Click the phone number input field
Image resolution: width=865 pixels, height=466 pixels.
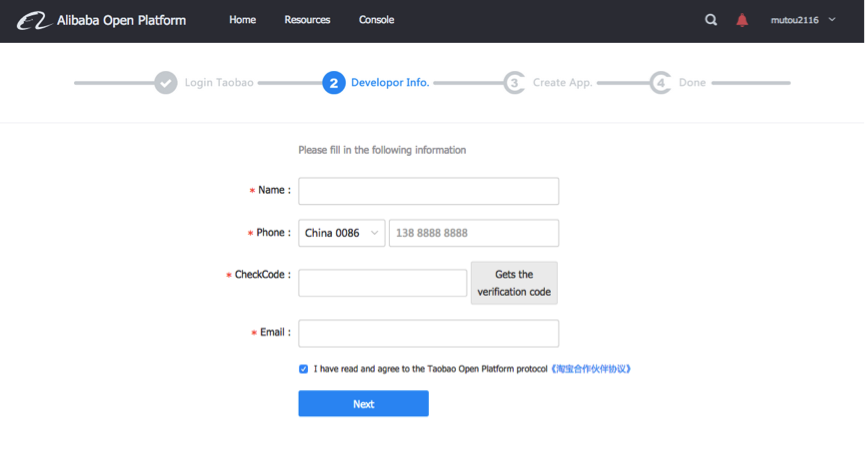(x=473, y=233)
